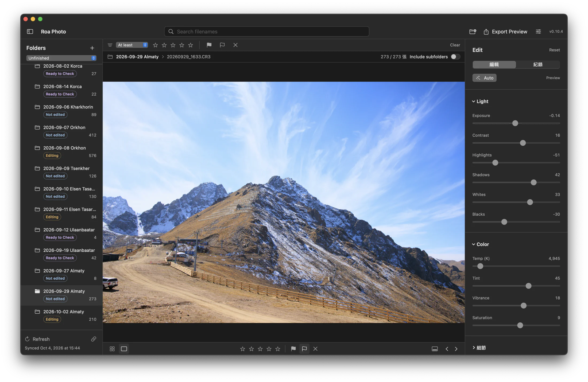
Task: Toggle filmstrip icon in bottom bar
Action: (x=435, y=349)
